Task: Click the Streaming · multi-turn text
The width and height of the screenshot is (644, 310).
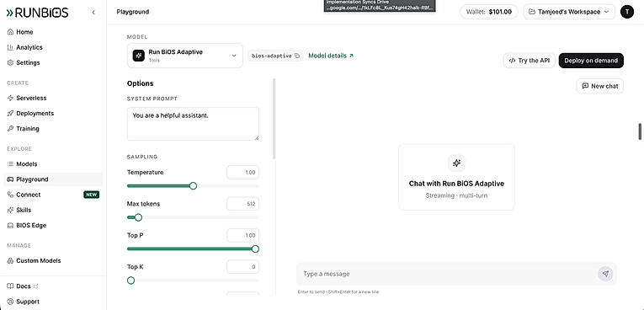Action: coord(456,195)
